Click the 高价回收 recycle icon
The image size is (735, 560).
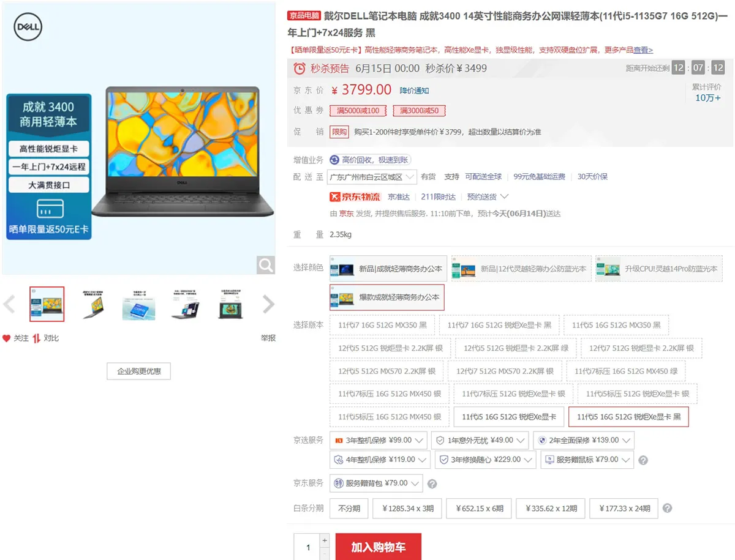tap(334, 160)
